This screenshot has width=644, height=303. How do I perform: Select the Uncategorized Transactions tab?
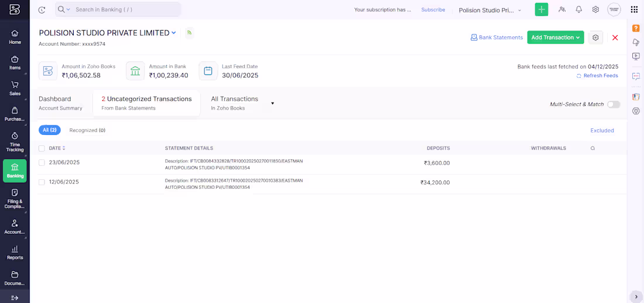click(146, 103)
